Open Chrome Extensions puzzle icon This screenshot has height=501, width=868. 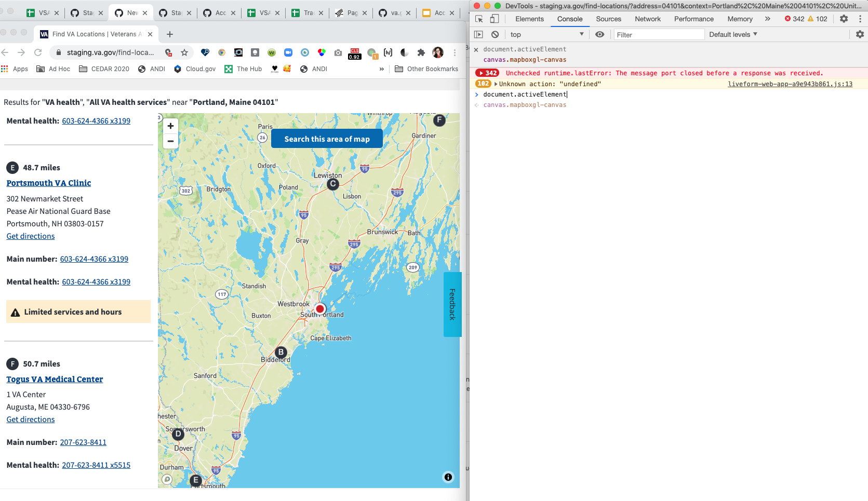[x=421, y=52]
